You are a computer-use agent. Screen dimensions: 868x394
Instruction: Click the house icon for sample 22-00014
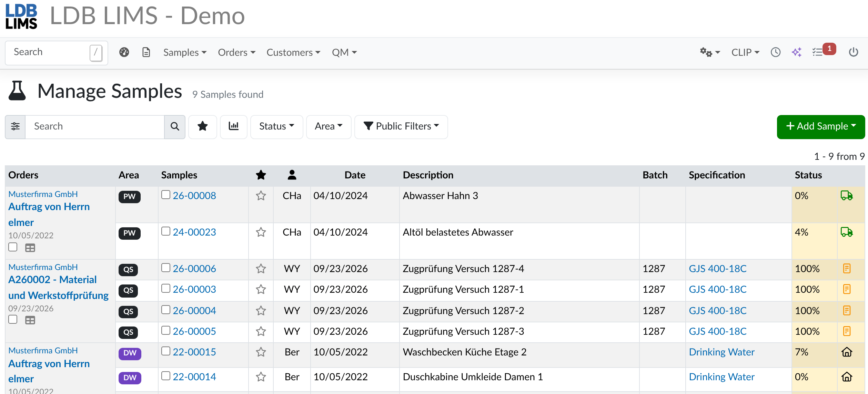tap(847, 377)
